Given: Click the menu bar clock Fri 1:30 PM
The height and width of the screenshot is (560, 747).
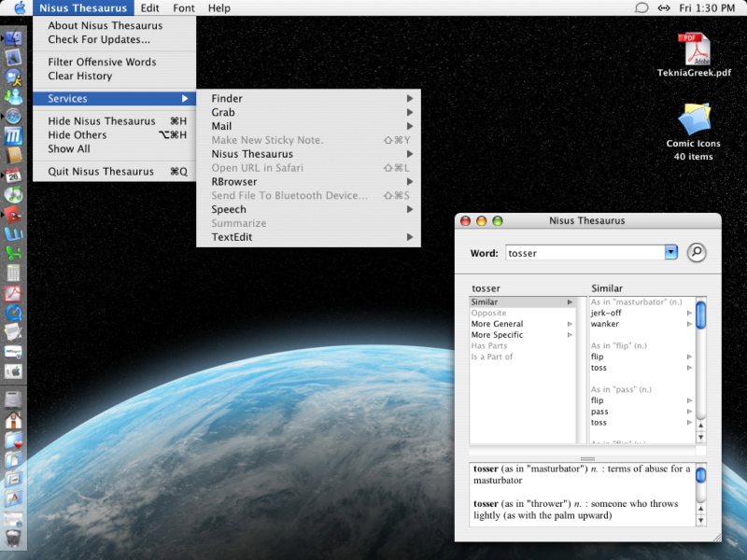Looking at the screenshot, I should pos(707,8).
